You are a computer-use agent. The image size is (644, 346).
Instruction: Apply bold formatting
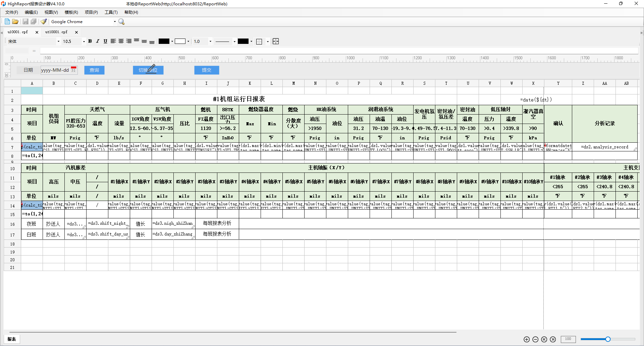pyautogui.click(x=90, y=41)
